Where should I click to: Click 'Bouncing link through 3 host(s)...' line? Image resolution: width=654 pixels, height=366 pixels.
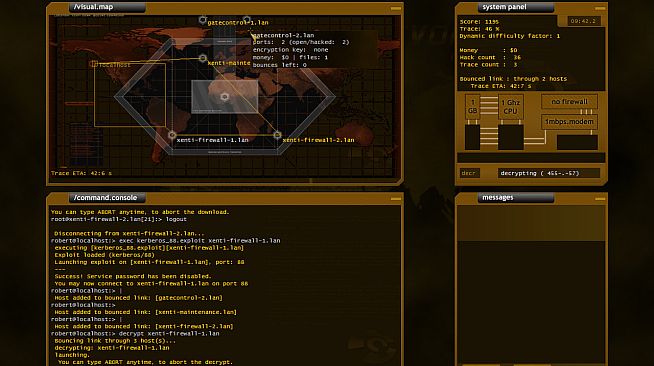(x=116, y=341)
